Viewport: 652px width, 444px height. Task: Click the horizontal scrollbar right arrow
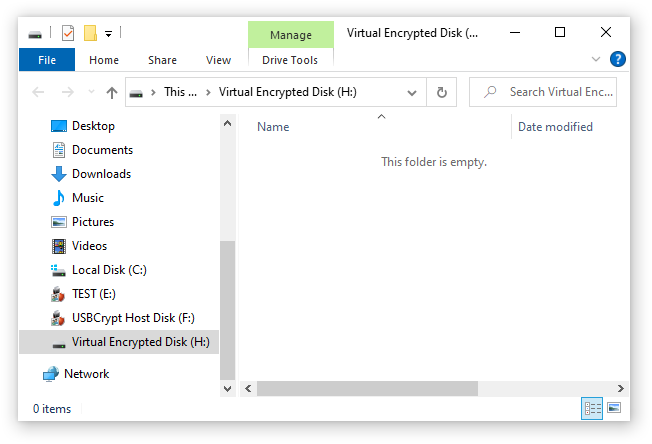click(620, 389)
